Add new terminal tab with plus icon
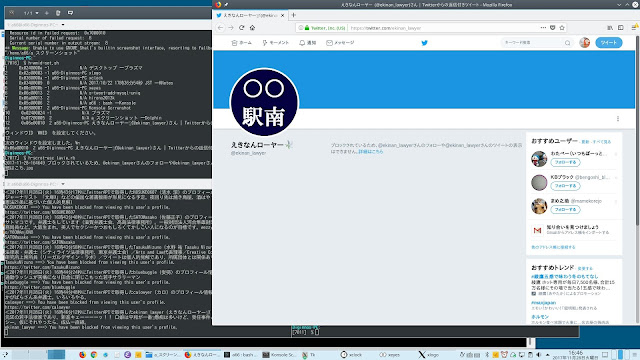The width and height of the screenshot is (640, 360). pos(47,13)
